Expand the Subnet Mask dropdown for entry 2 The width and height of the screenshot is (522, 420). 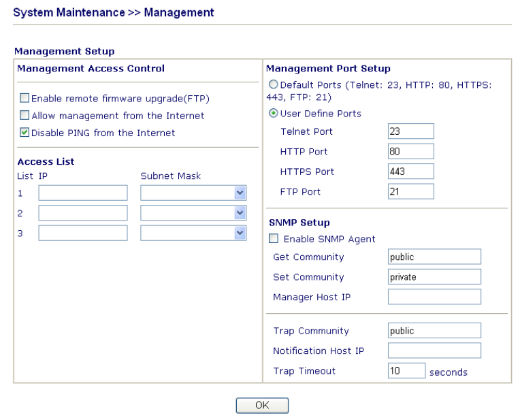click(193, 213)
